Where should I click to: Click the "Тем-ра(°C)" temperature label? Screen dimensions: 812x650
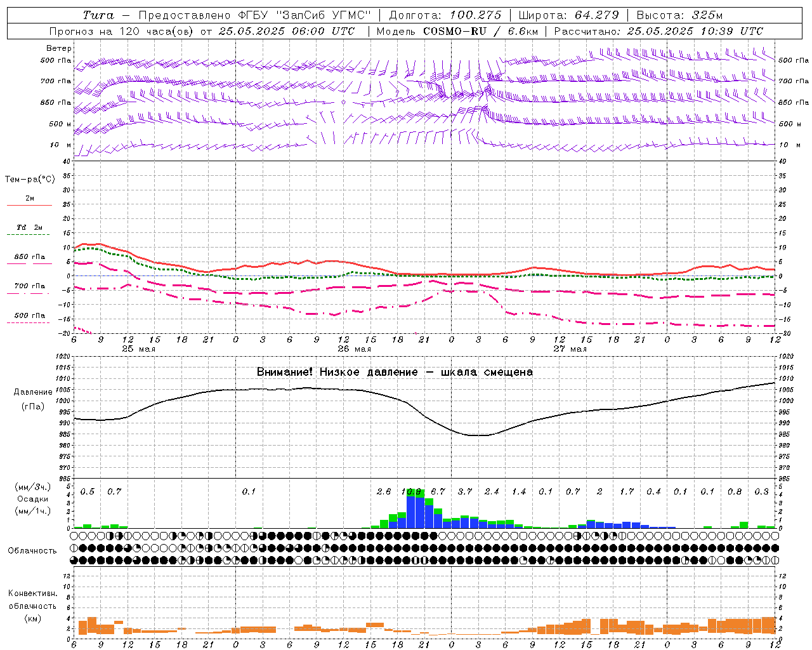(x=30, y=180)
